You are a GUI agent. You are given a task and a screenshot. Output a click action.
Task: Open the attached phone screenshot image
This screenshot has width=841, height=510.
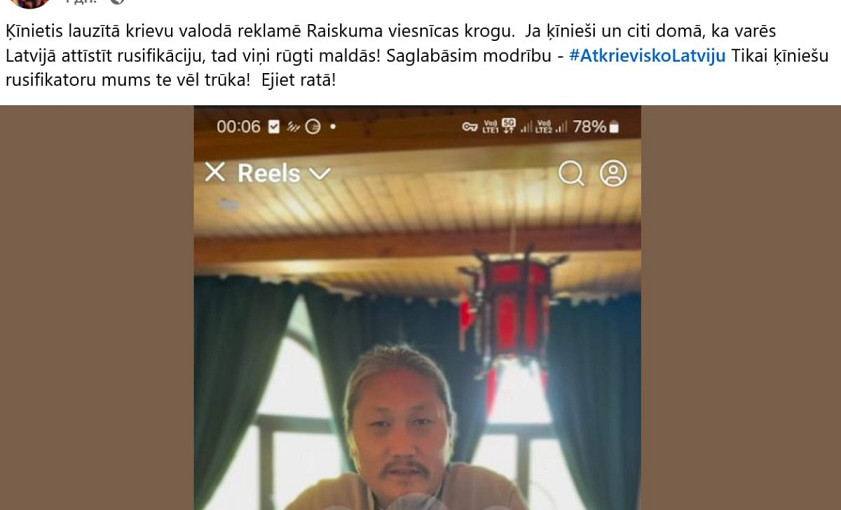[x=417, y=308]
